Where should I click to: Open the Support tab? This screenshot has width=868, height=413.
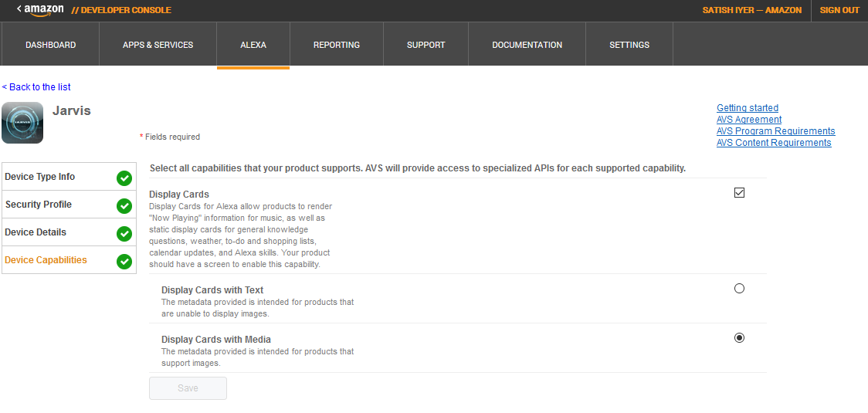point(426,45)
